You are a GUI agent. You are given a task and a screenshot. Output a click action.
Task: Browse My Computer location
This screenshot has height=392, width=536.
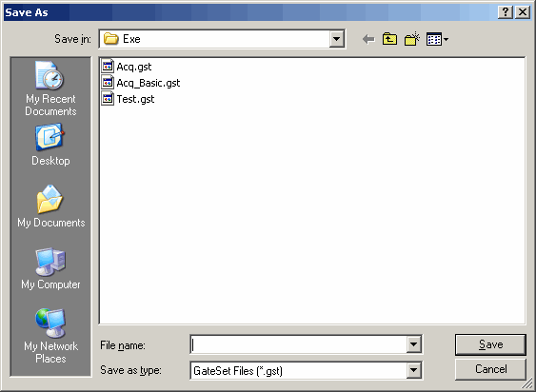tap(50, 268)
